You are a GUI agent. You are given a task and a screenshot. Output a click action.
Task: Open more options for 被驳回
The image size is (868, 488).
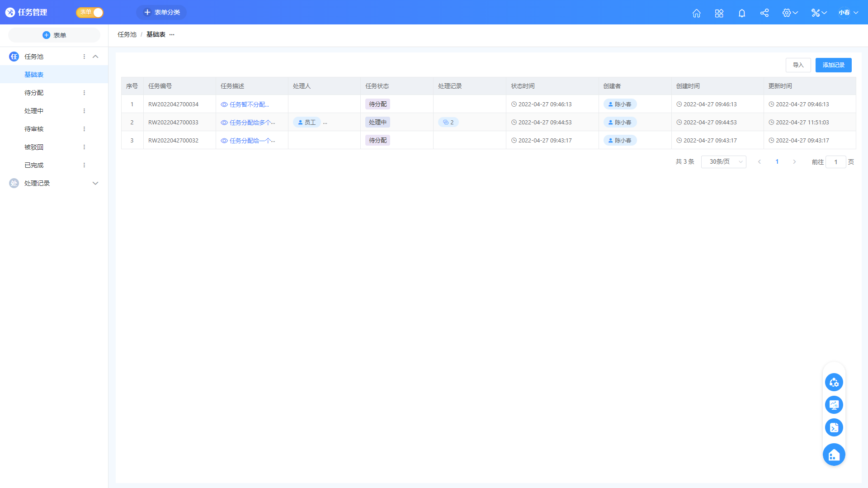pos(84,147)
